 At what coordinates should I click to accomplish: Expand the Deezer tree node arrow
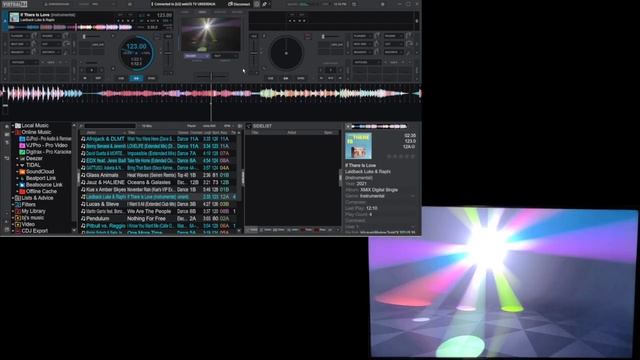tap(17, 158)
